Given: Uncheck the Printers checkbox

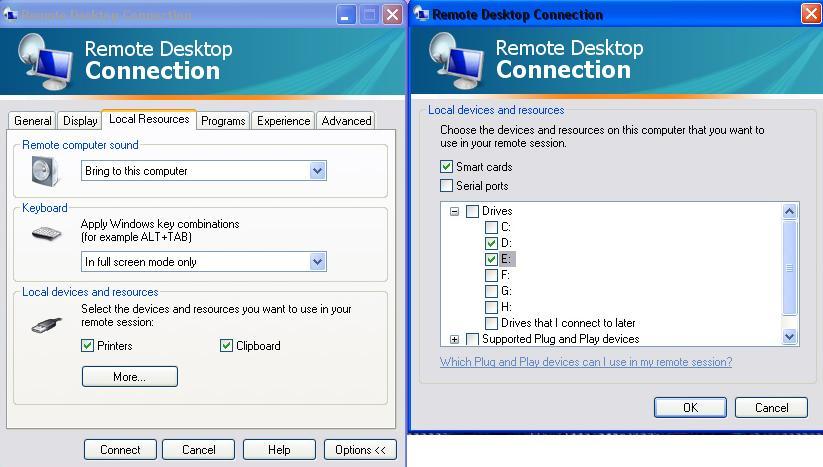Looking at the screenshot, I should point(89,346).
